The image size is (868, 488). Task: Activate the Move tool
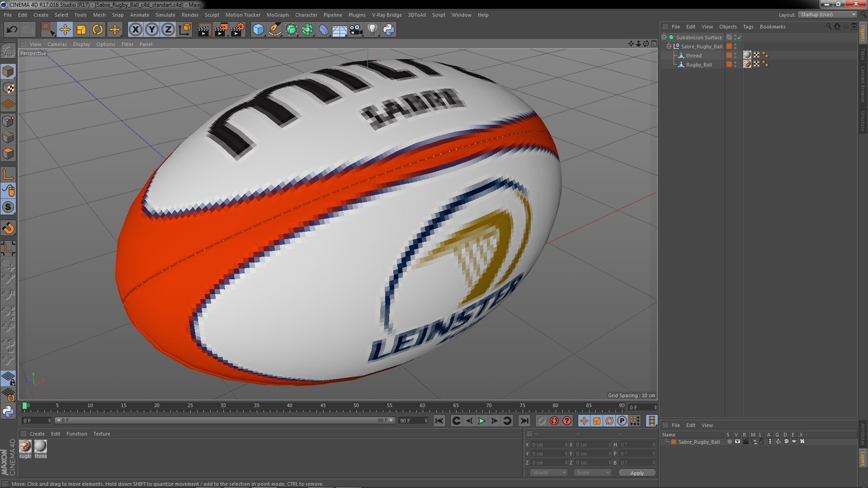pos(65,30)
